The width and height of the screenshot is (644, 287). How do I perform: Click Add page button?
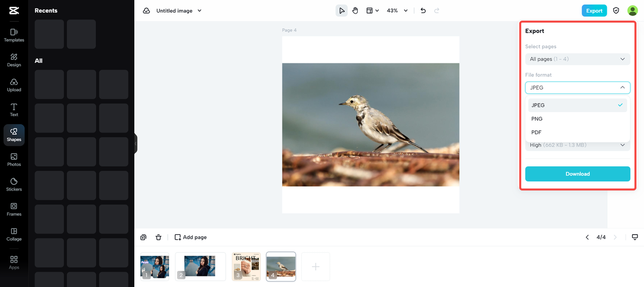[x=191, y=237]
